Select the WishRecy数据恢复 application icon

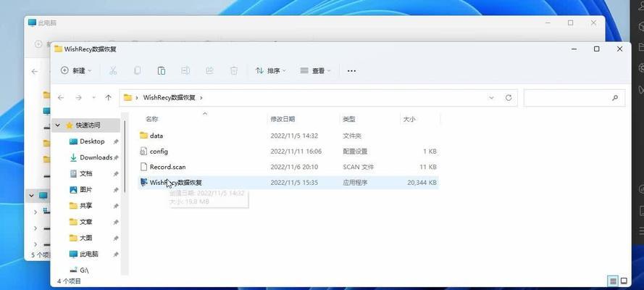coord(143,182)
